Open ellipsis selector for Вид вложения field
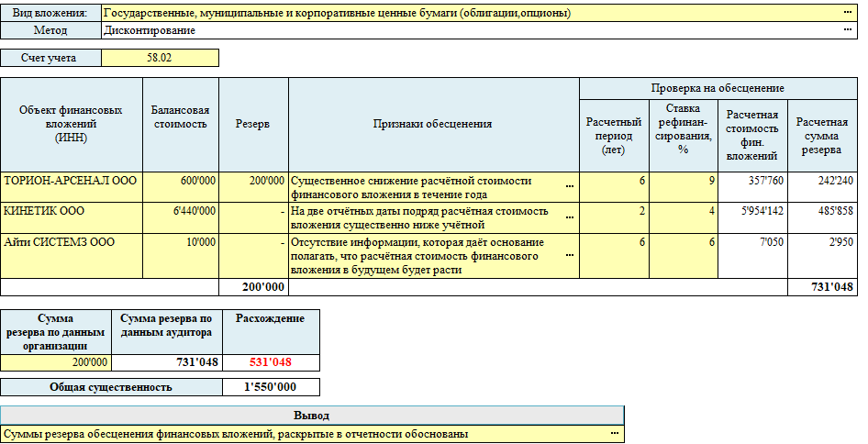The height and width of the screenshot is (444, 868). (x=847, y=14)
